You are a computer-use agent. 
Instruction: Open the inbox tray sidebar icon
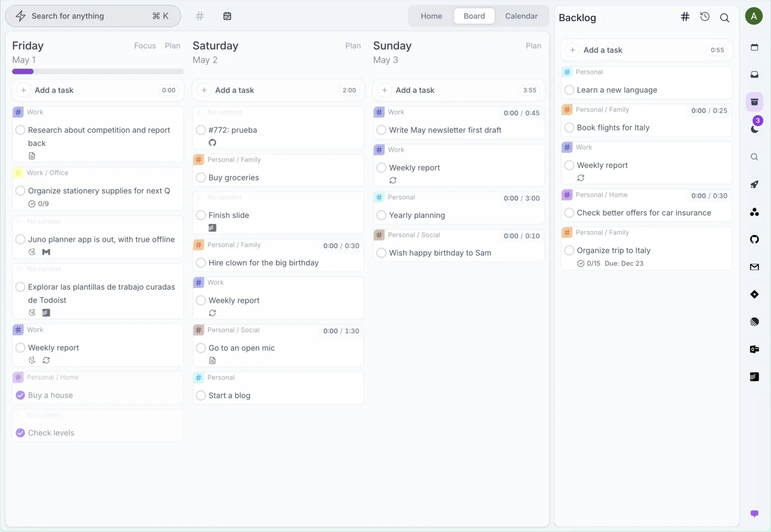[755, 75]
